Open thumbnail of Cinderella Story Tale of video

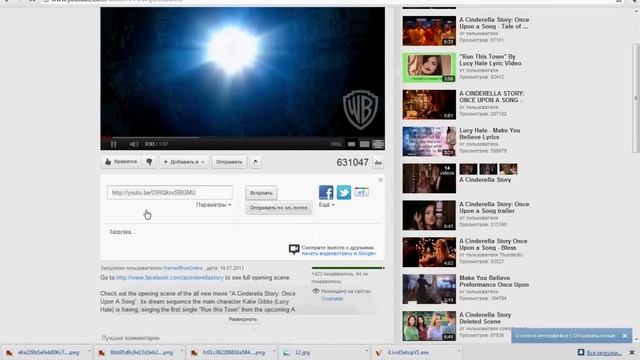(429, 31)
